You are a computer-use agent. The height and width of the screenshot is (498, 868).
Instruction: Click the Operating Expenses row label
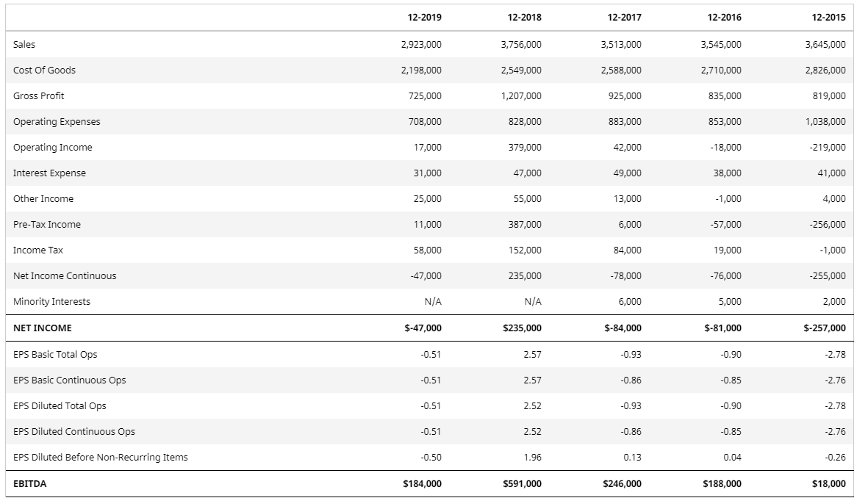click(57, 122)
